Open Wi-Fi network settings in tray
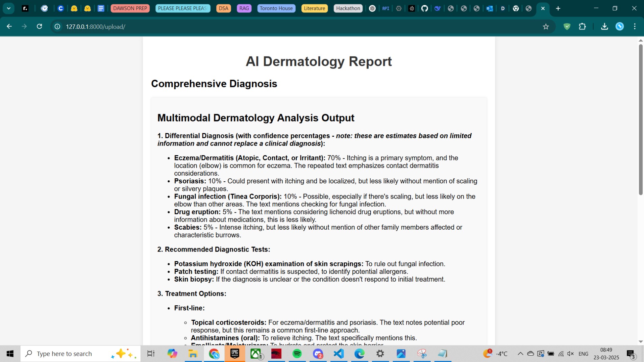 (561, 354)
